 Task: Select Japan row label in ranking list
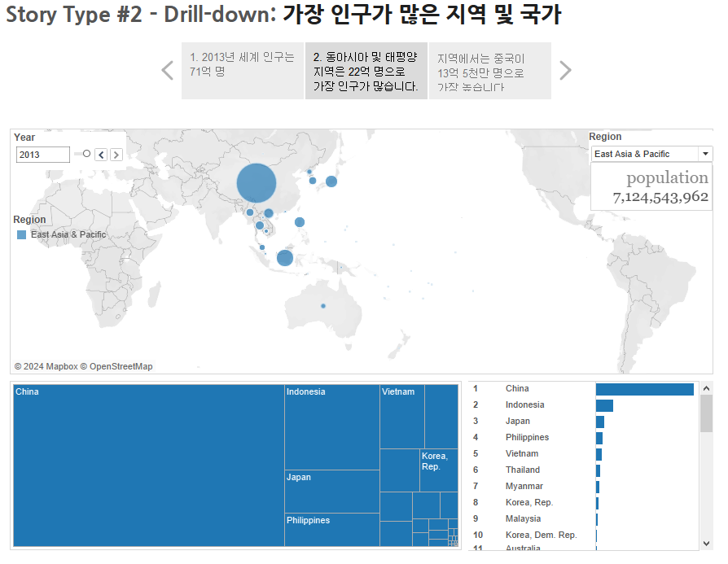click(517, 421)
